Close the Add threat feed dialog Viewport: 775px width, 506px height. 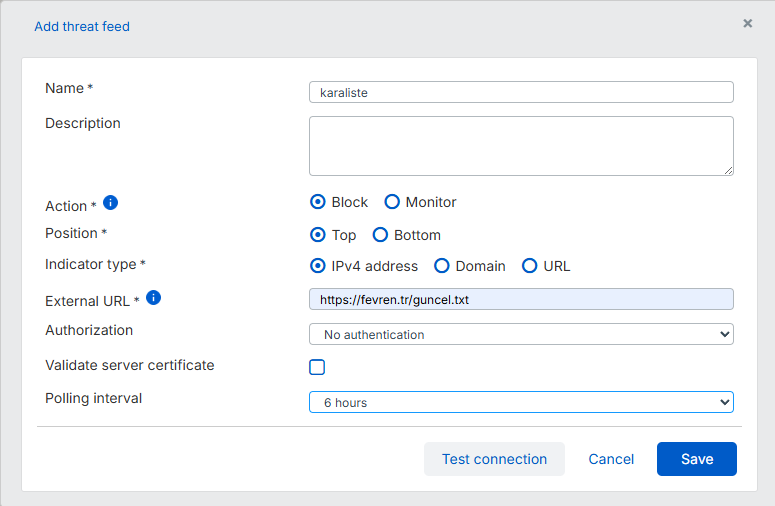click(747, 24)
